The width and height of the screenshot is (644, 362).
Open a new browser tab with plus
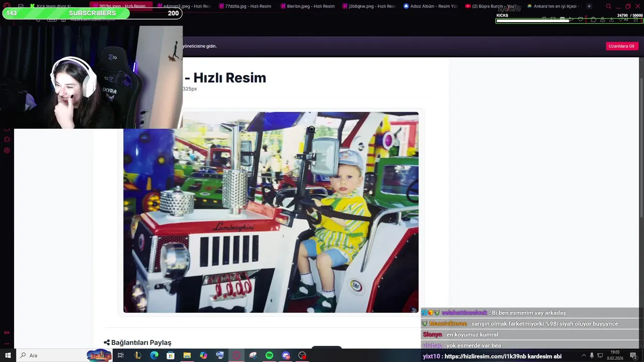coord(589,6)
